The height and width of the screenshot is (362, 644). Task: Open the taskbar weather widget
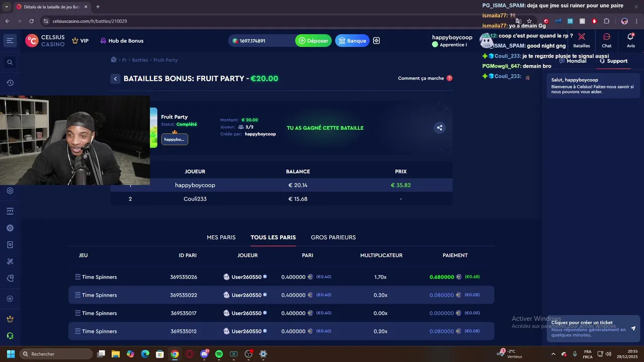[x=510, y=354]
